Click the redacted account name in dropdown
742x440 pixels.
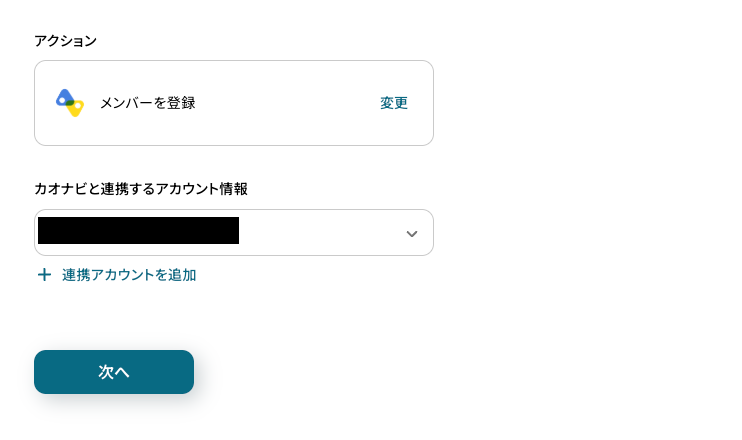coord(138,231)
